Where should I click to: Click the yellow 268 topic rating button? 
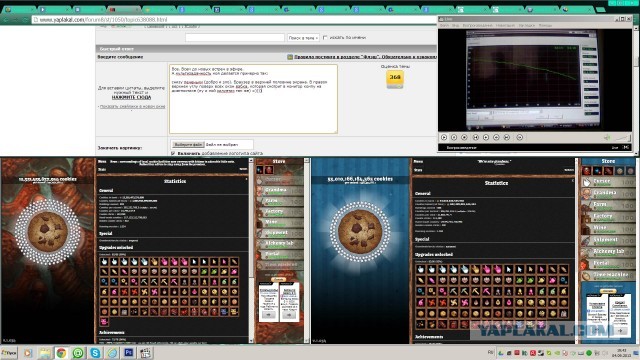pyautogui.click(x=395, y=78)
